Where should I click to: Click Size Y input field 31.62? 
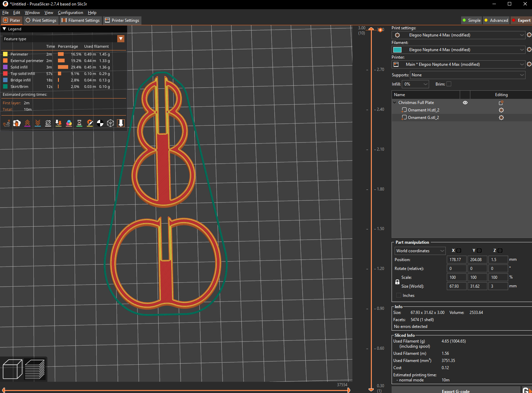point(477,286)
